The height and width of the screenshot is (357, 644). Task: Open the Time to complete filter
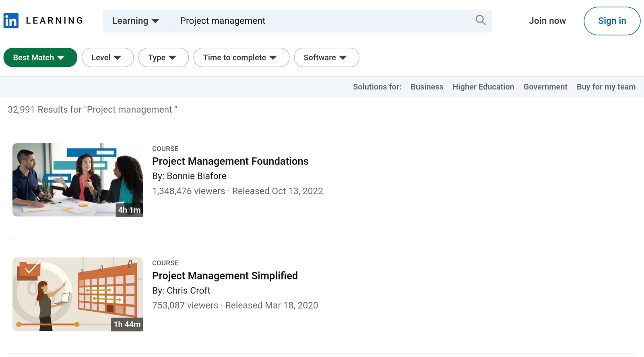[x=241, y=57]
